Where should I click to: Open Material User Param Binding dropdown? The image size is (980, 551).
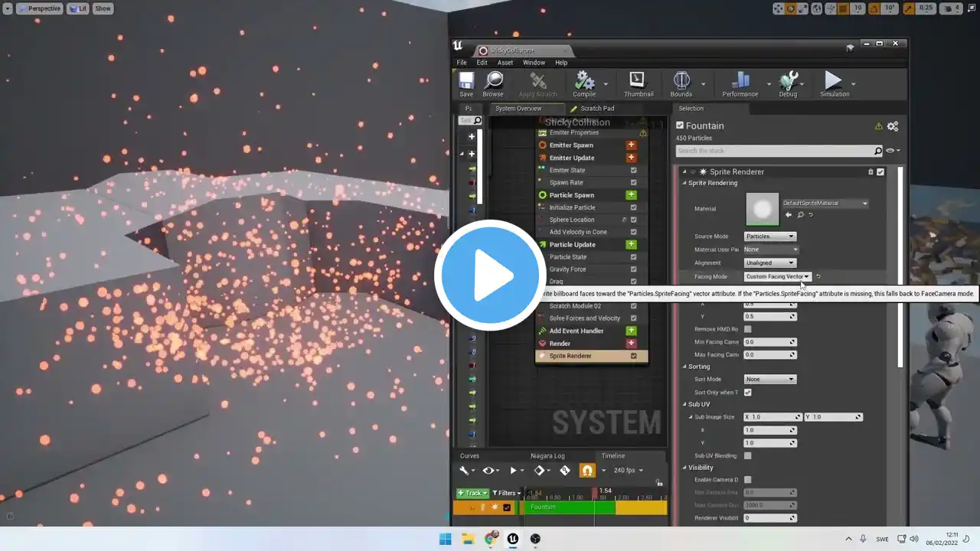click(771, 249)
